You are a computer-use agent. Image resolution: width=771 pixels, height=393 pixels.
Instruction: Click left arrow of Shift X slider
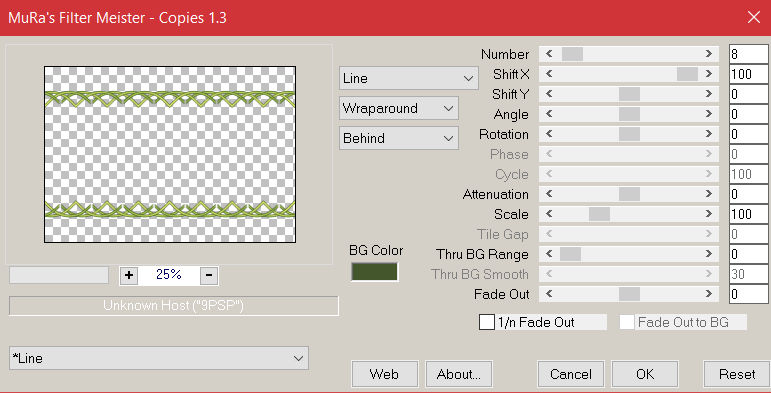click(549, 74)
